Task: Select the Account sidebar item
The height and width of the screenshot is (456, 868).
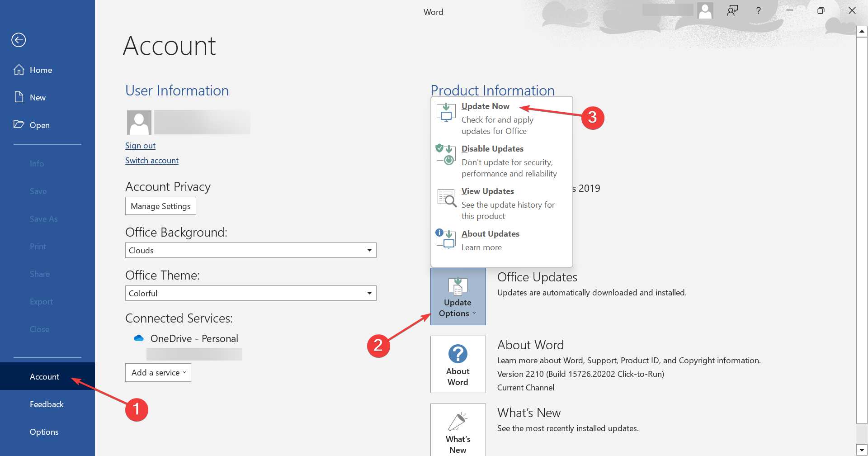Action: coord(47,376)
